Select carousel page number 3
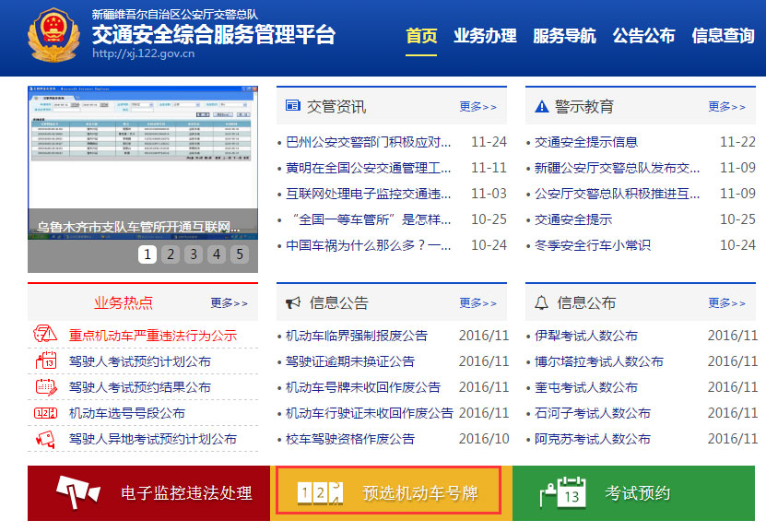This screenshot has height=532, width=766. pos(194,253)
